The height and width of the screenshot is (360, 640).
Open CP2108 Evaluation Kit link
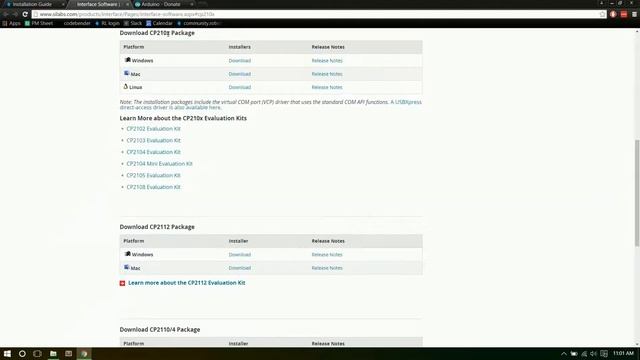(153, 187)
